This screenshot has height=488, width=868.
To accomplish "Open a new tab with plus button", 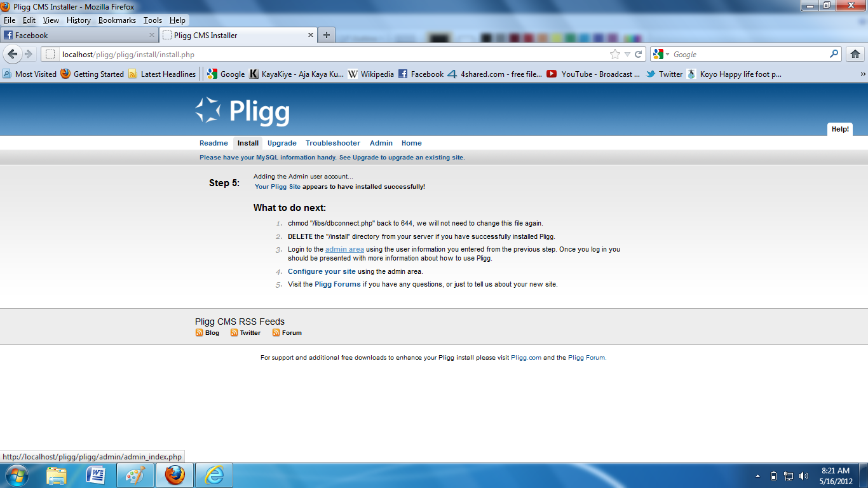I will (327, 35).
